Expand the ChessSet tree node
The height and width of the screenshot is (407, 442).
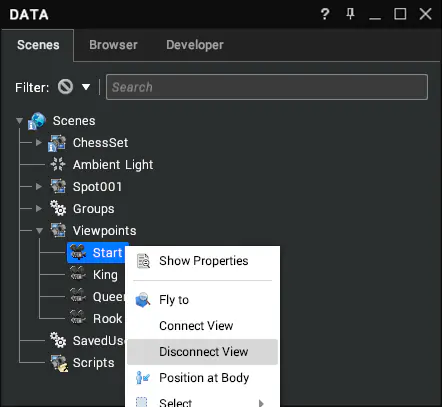click(39, 143)
